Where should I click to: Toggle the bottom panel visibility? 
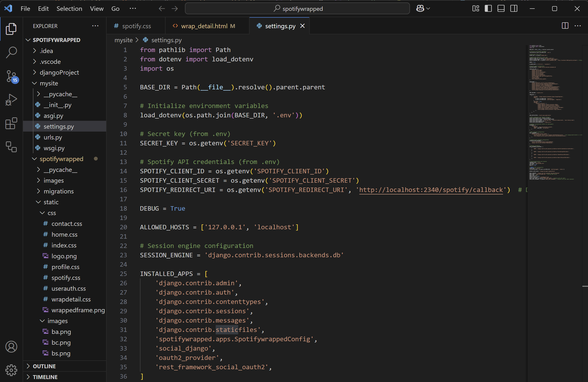(501, 9)
